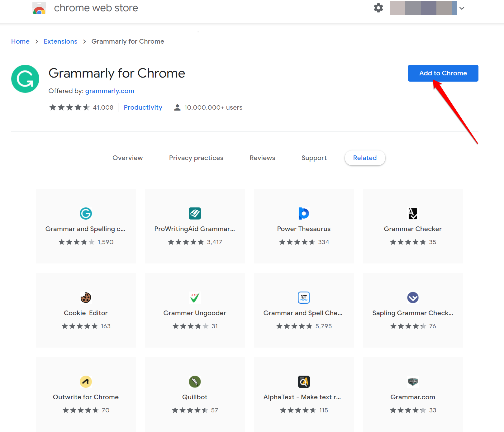Open the Extensions breadcrumb link
The width and height of the screenshot is (504, 432).
coord(60,41)
